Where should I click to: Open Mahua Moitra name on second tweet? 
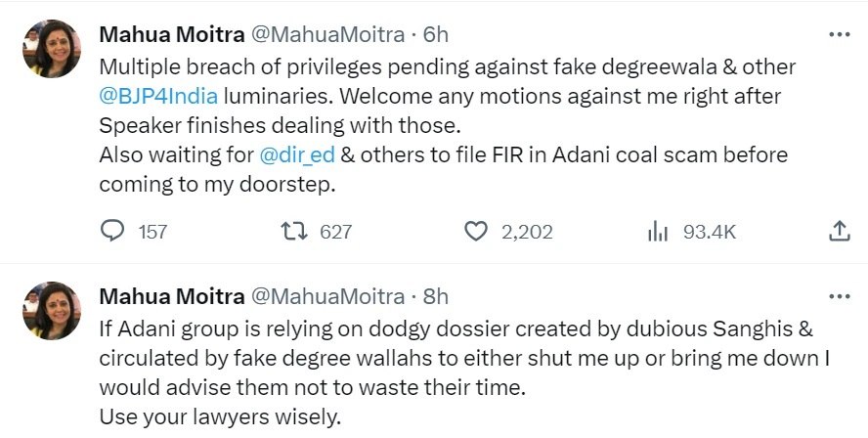pos(172,296)
